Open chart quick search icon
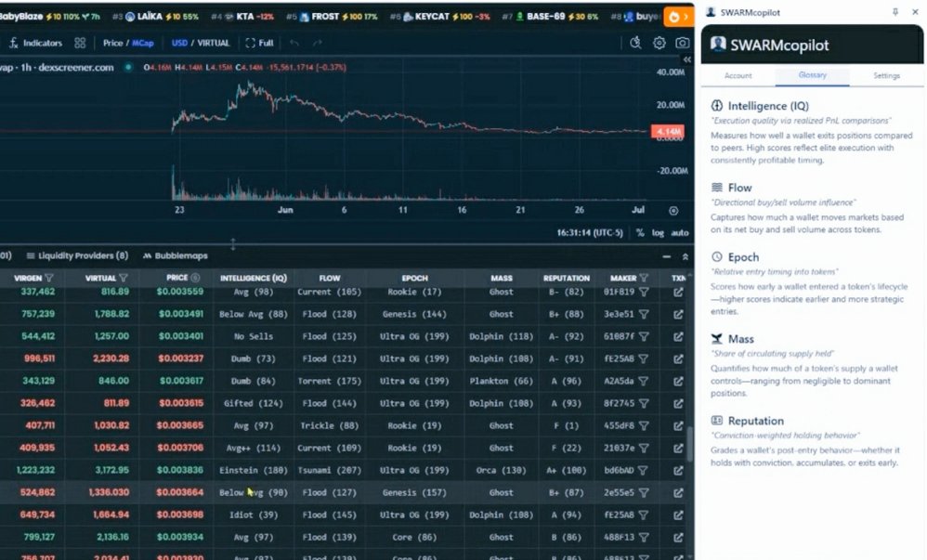 coord(635,43)
